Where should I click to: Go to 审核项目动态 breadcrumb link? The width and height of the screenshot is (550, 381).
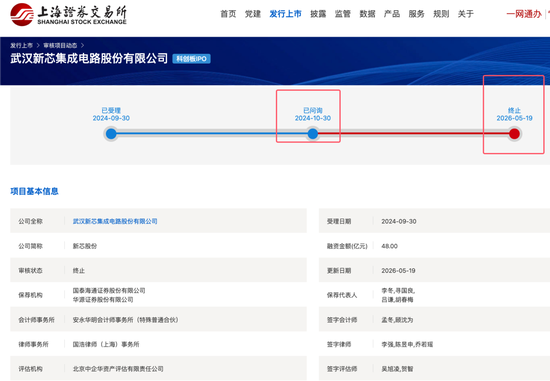[60, 46]
